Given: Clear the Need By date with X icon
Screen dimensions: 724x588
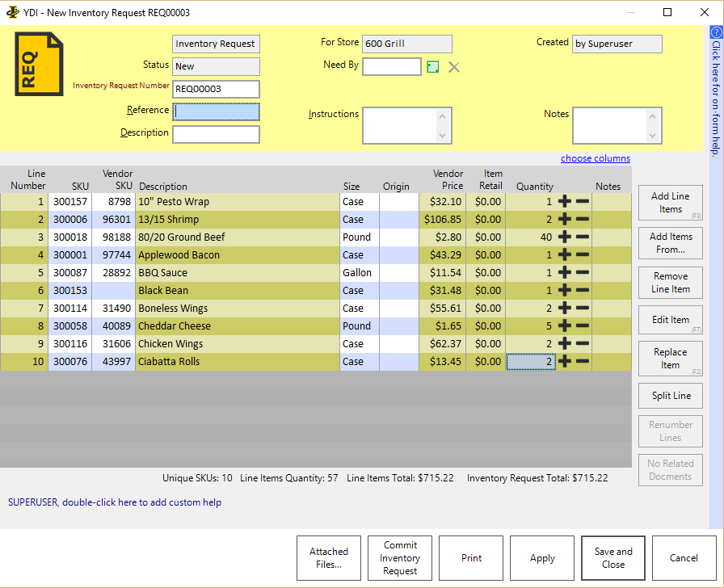Looking at the screenshot, I should pyautogui.click(x=454, y=67).
